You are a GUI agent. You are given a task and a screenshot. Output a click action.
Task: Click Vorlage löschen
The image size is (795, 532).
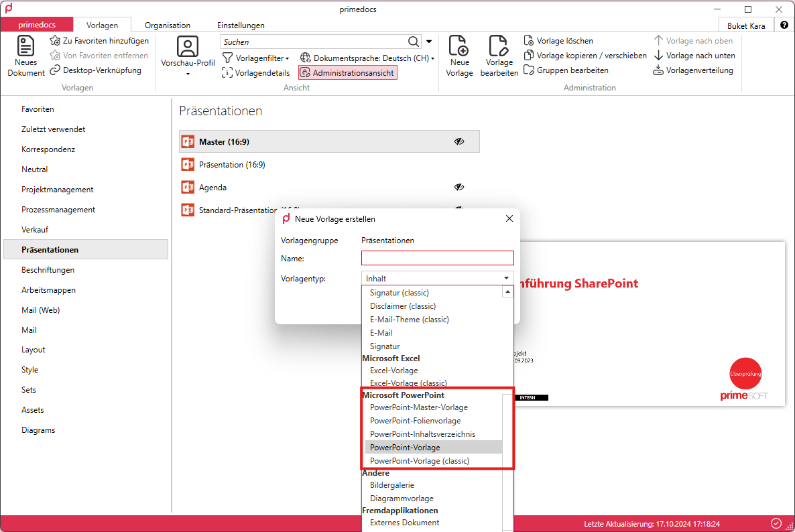point(558,40)
